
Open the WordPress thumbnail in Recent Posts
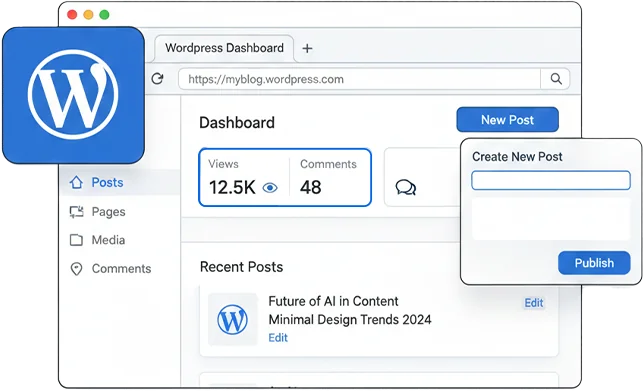[x=233, y=320]
